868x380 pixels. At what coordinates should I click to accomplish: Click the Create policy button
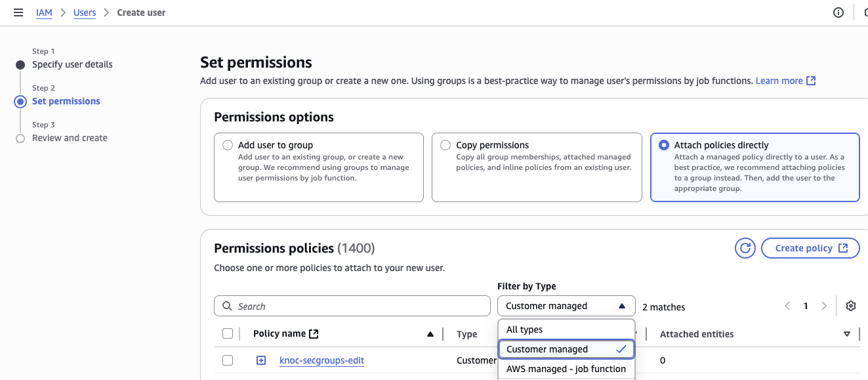pyautogui.click(x=810, y=248)
